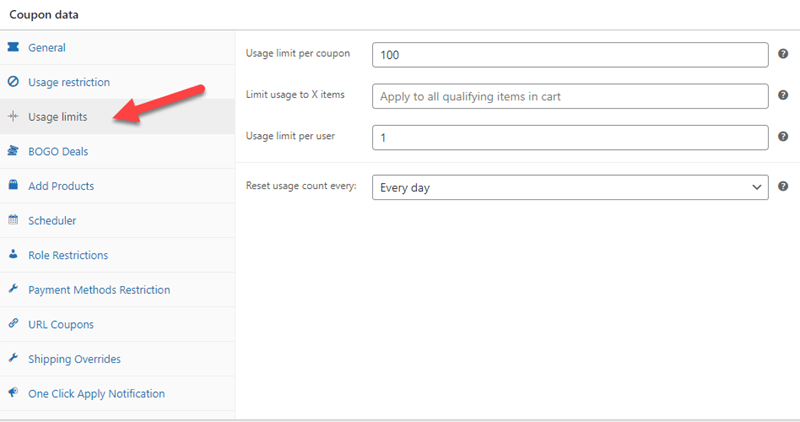Screen dimensions: 800x422
Task: Focus the Limit usage to X items field
Action: pyautogui.click(x=570, y=96)
